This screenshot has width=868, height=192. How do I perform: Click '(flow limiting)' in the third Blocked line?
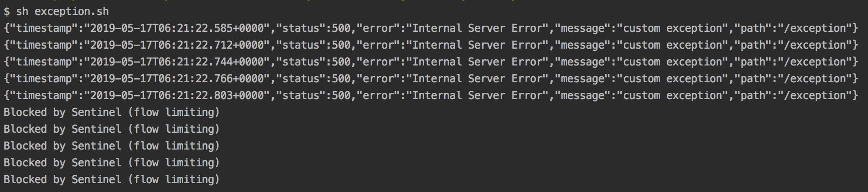[x=174, y=146]
